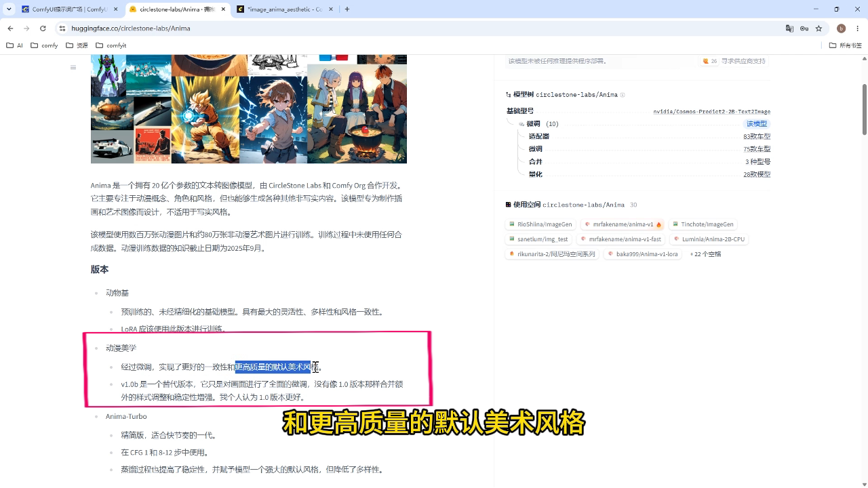This screenshot has width=868, height=488.
Task: Open the mrfakename/anima-v1 space
Action: point(623,224)
